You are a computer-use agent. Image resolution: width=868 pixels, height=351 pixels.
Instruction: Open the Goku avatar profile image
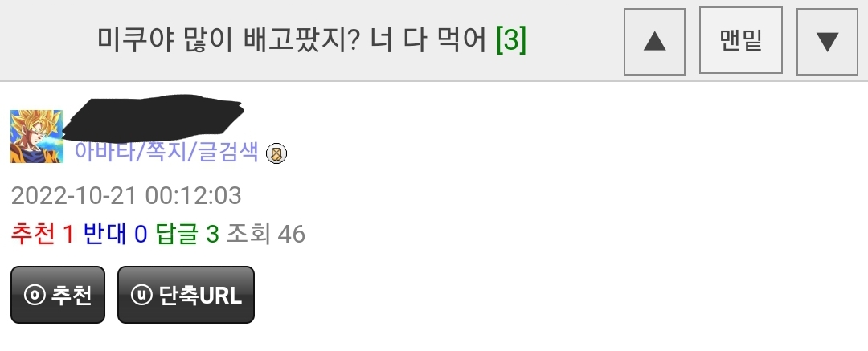37,137
